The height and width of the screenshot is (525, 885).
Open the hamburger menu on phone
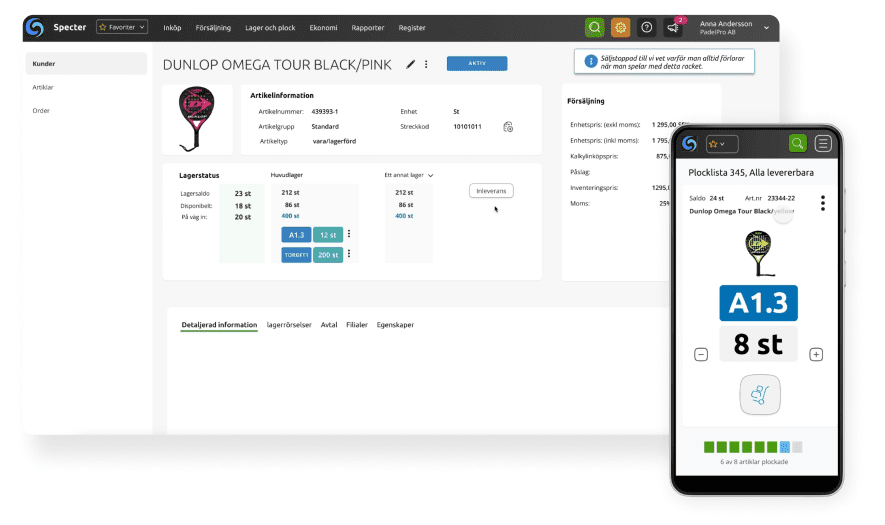(823, 143)
